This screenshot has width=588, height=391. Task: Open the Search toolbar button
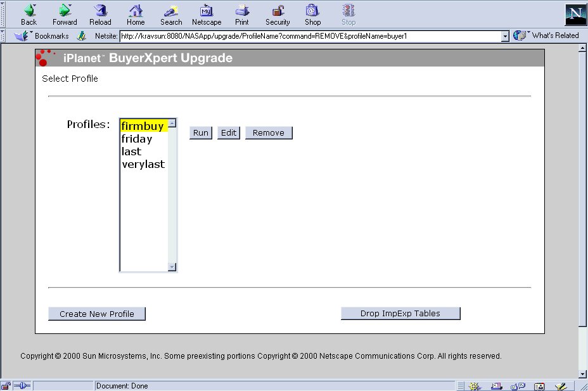(x=171, y=15)
